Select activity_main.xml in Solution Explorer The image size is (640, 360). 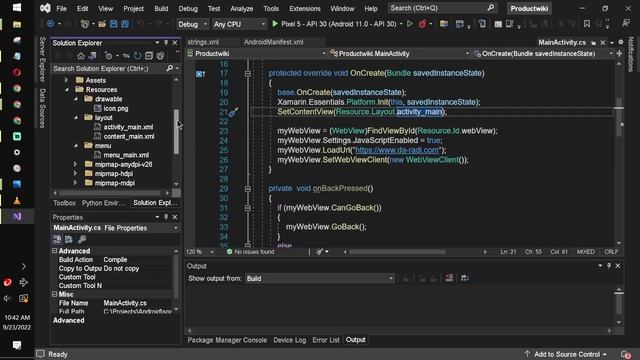[128, 127]
